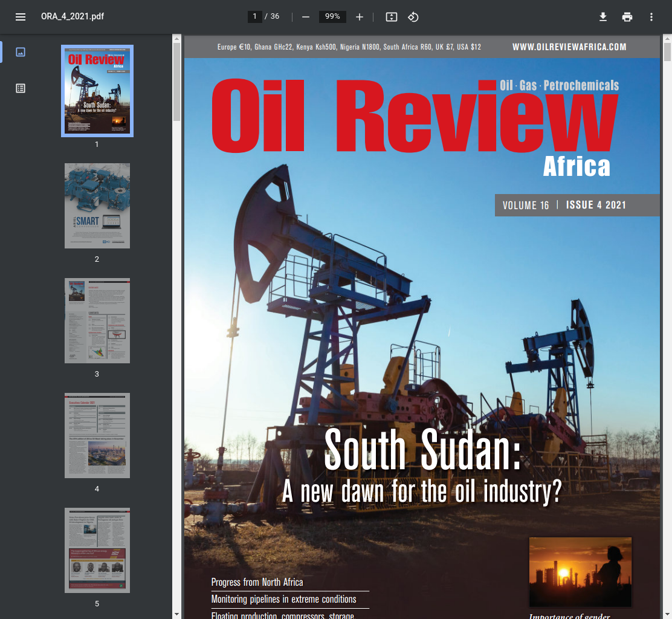Jump to page 3 contents thumbnail
Image resolution: width=672 pixels, height=619 pixels.
(x=97, y=320)
